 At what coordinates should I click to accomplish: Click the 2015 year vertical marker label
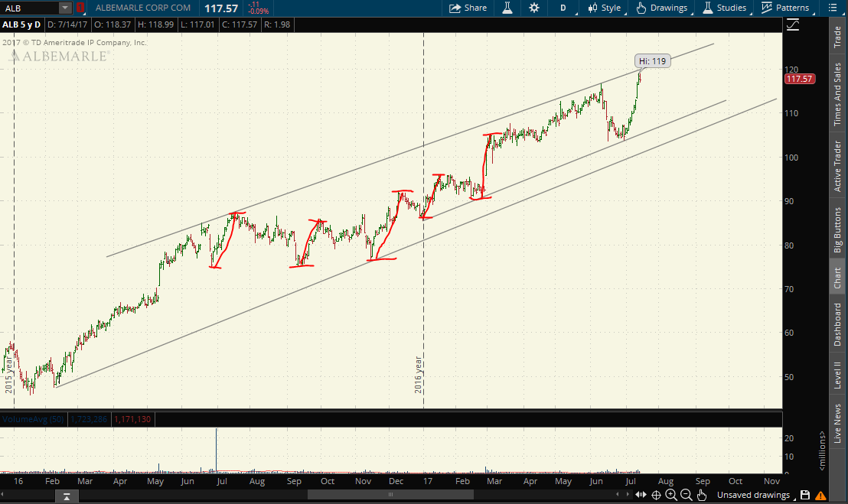point(8,374)
